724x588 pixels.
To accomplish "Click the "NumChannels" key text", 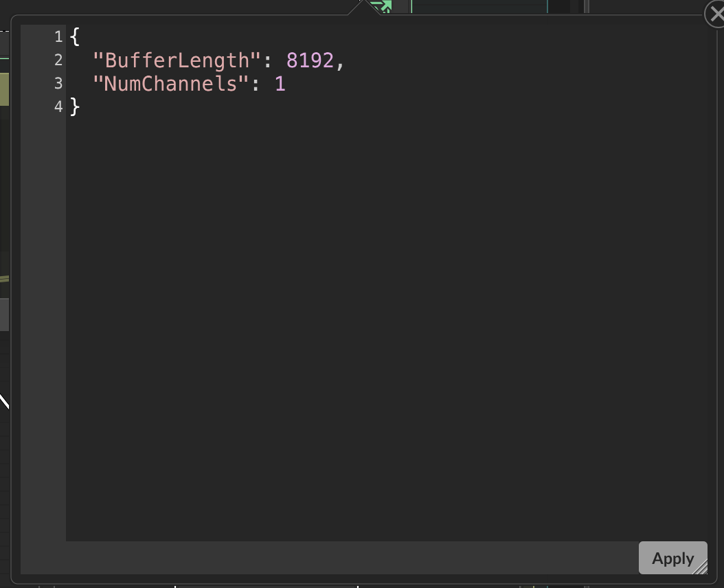I will 171,84.
